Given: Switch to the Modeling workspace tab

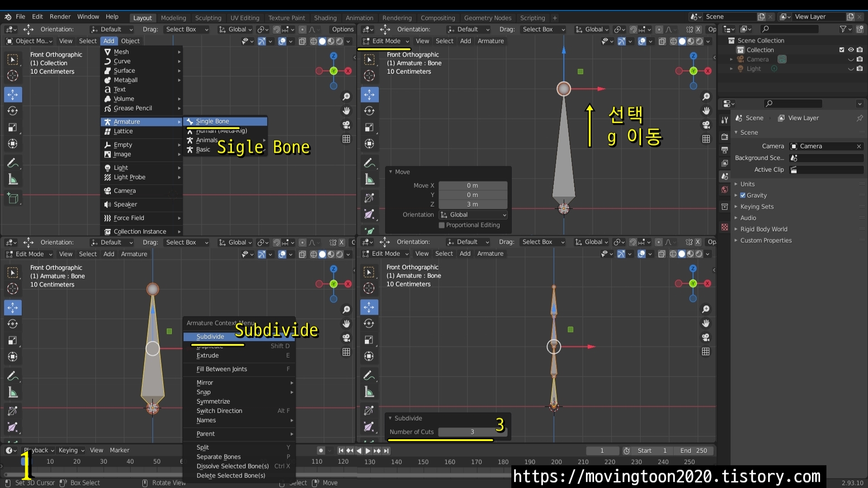Looking at the screenshot, I should (173, 18).
